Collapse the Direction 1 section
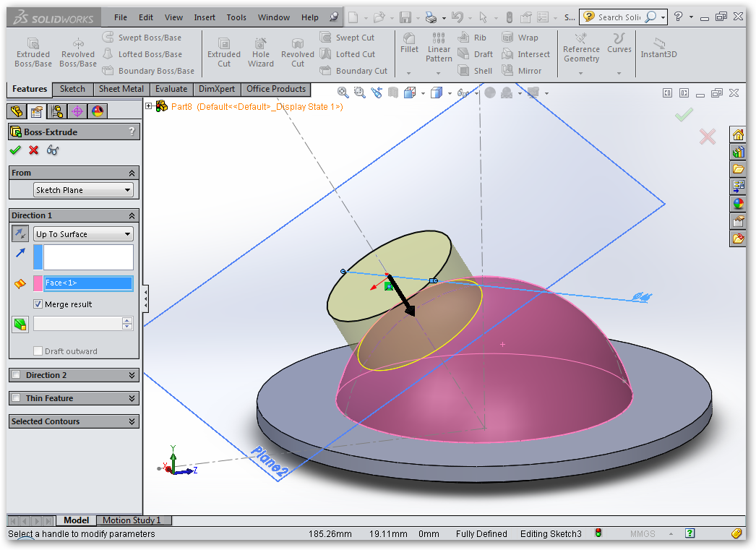The image size is (756, 550). [132, 215]
